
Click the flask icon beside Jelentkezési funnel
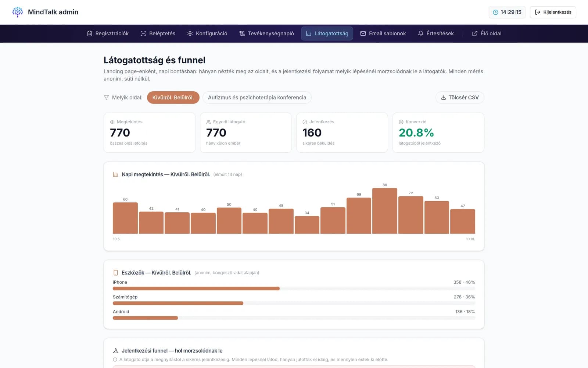[115, 351]
